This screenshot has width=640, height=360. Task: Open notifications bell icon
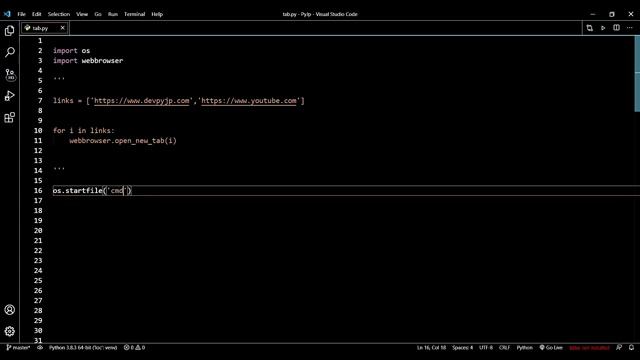point(631,348)
